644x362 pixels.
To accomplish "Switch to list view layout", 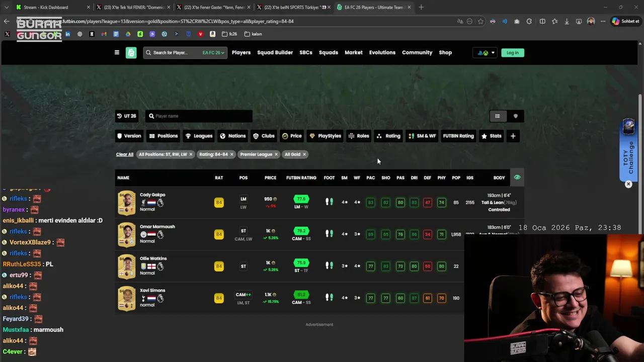I will (498, 116).
